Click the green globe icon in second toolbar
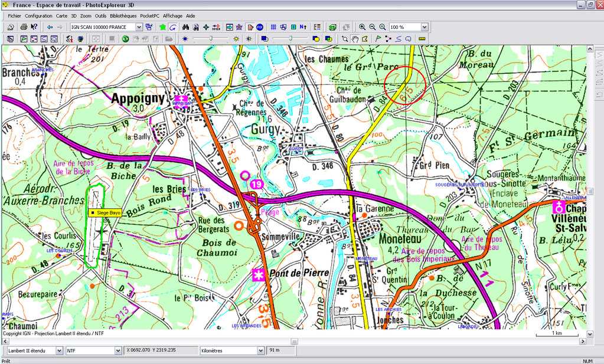Screen dimensions: 604x364 click(x=125, y=38)
